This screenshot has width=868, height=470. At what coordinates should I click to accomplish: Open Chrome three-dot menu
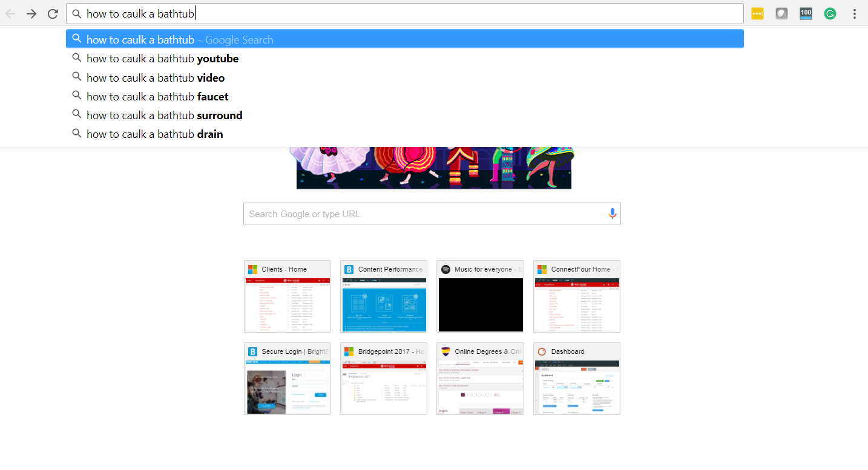pos(855,13)
